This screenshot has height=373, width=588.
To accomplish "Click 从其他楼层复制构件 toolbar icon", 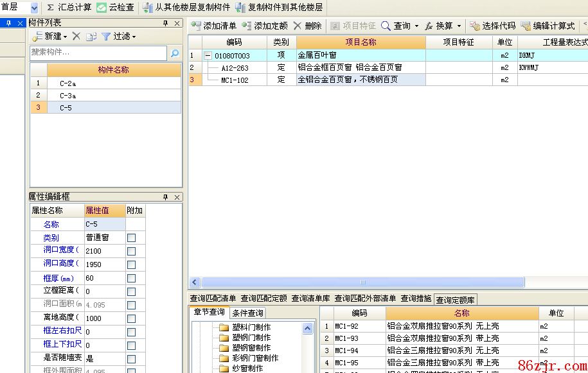I will pos(148,8).
